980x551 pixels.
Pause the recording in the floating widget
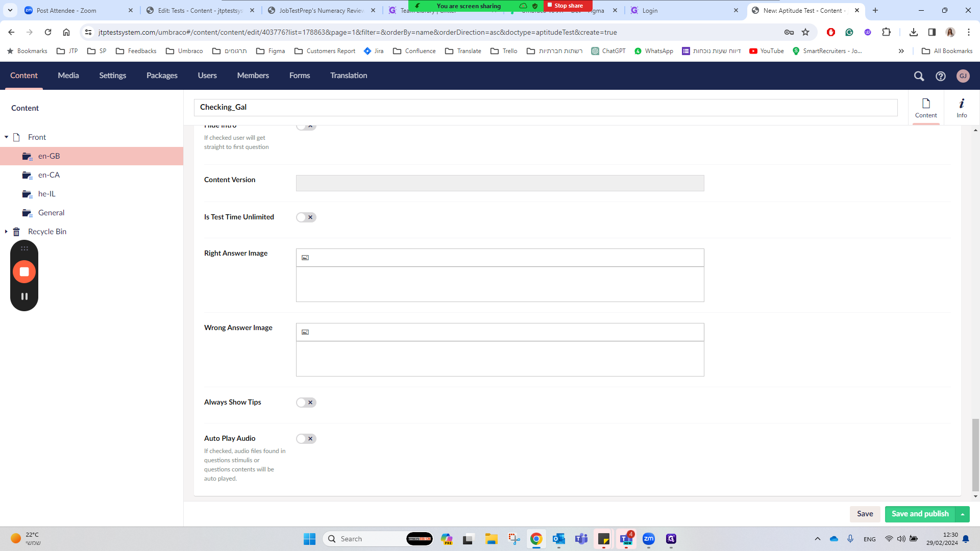[24, 296]
